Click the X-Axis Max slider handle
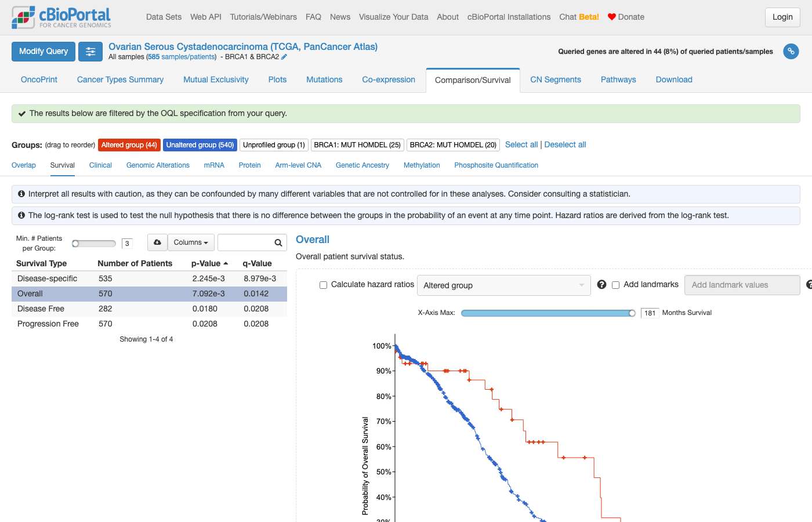The height and width of the screenshot is (522, 812). 632,313
